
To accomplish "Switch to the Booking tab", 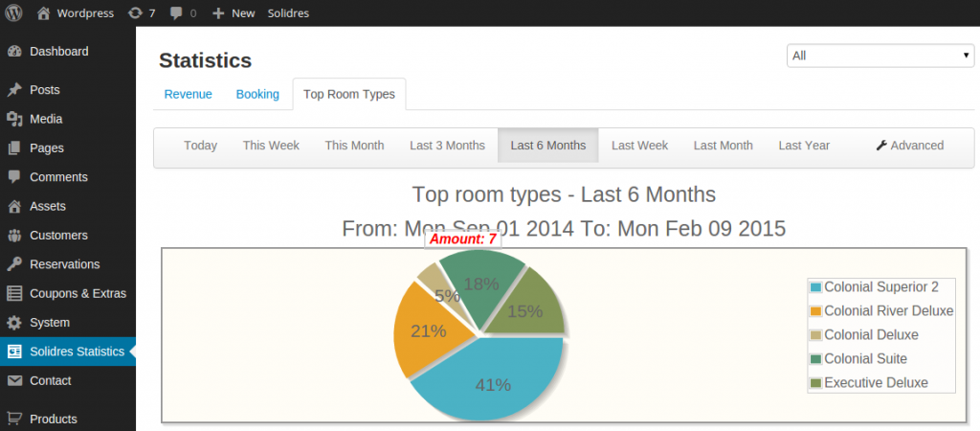I will [x=257, y=95].
